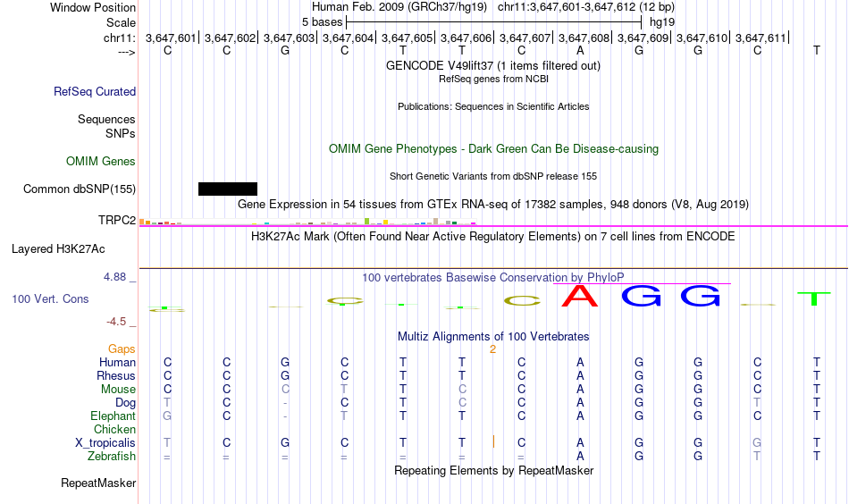Click the hg19 label beside scale bar

pyautogui.click(x=662, y=22)
